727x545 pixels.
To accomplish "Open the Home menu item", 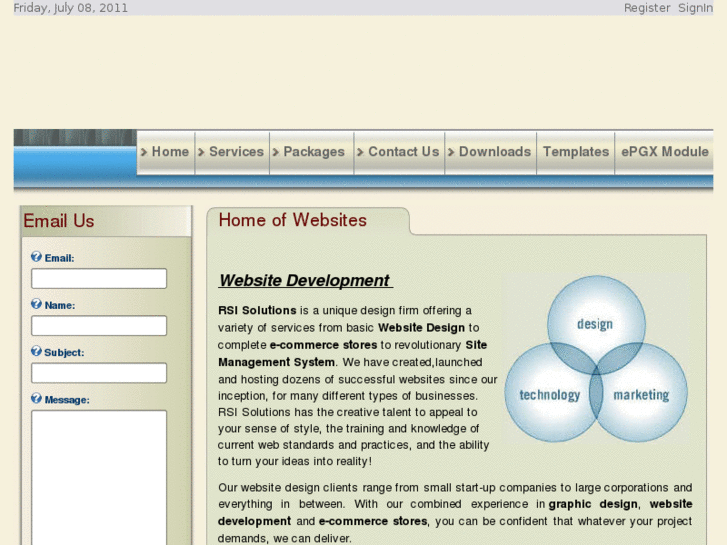I will [x=166, y=152].
